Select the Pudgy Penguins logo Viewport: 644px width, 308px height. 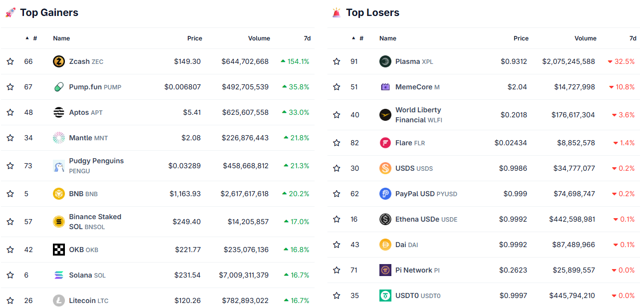point(58,165)
